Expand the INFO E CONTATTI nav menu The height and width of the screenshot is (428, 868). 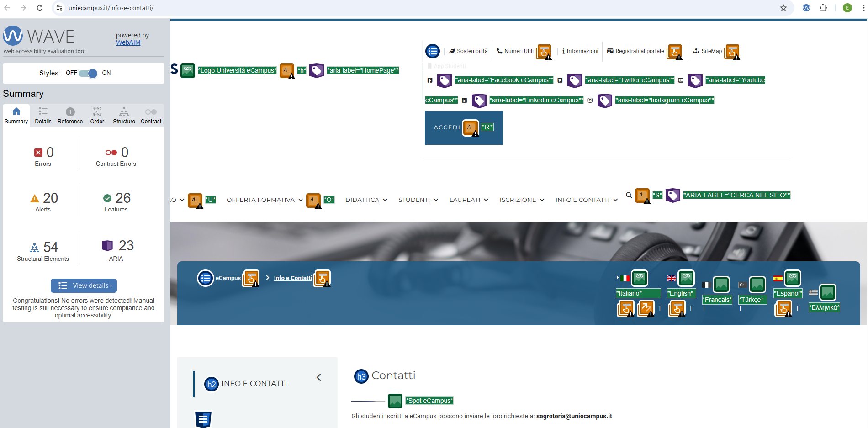pos(586,200)
